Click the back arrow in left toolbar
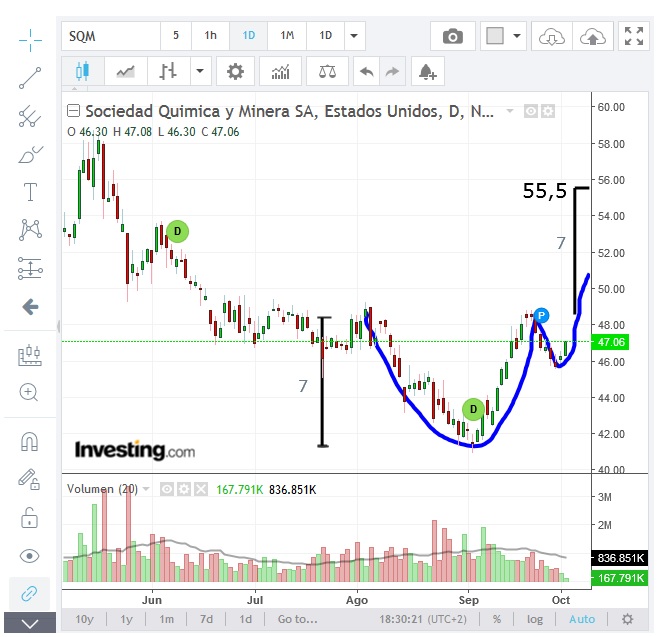This screenshot has width=669, height=637. [30, 306]
